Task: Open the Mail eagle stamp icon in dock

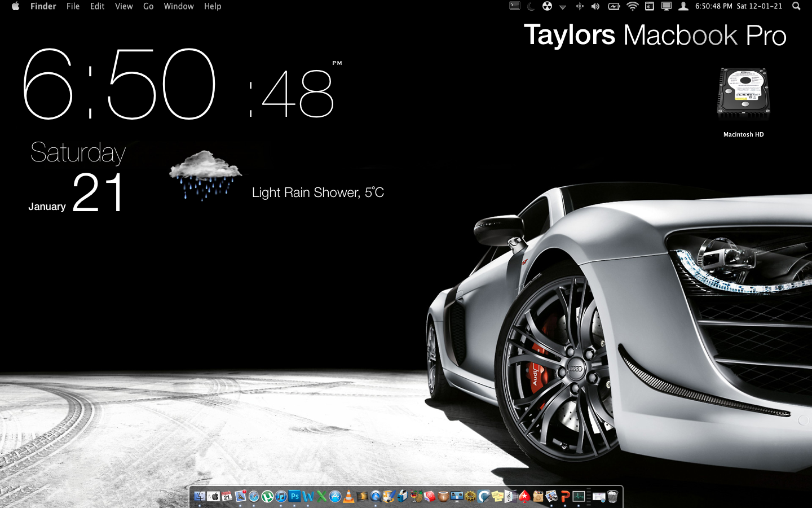Action: (x=240, y=496)
